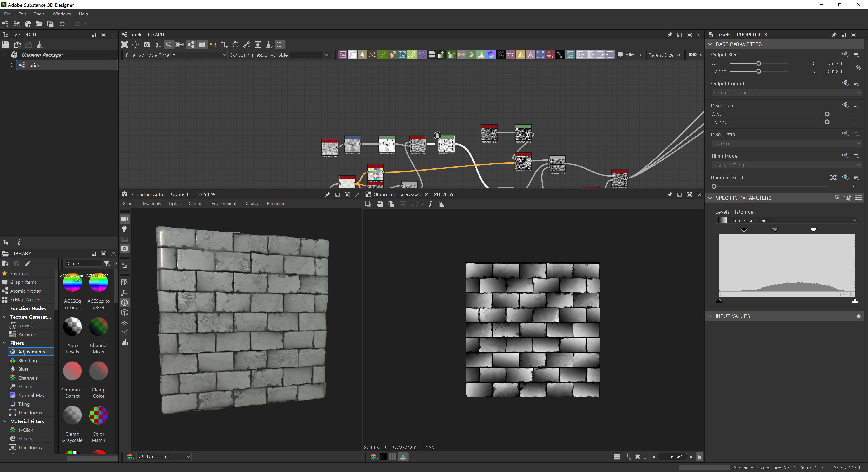Click the Random Seed slider handle
This screenshot has height=472, width=868.
click(x=714, y=186)
